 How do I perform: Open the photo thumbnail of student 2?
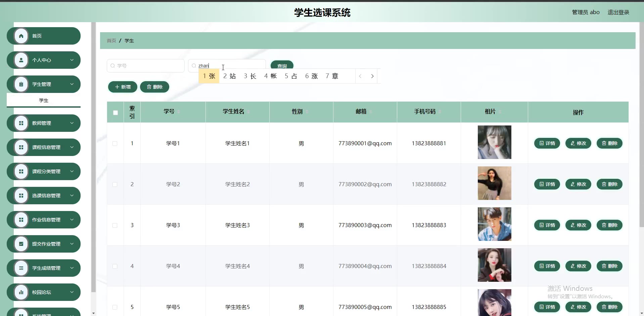pyautogui.click(x=494, y=183)
